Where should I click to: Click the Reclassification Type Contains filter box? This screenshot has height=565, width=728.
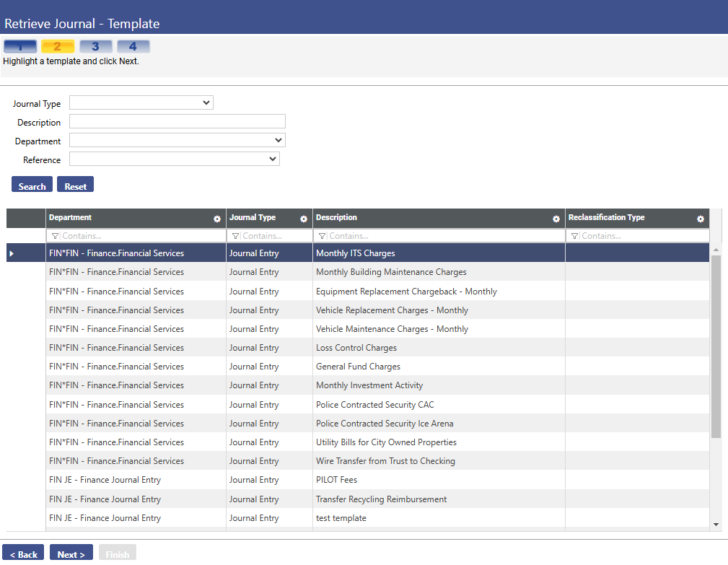coord(638,236)
